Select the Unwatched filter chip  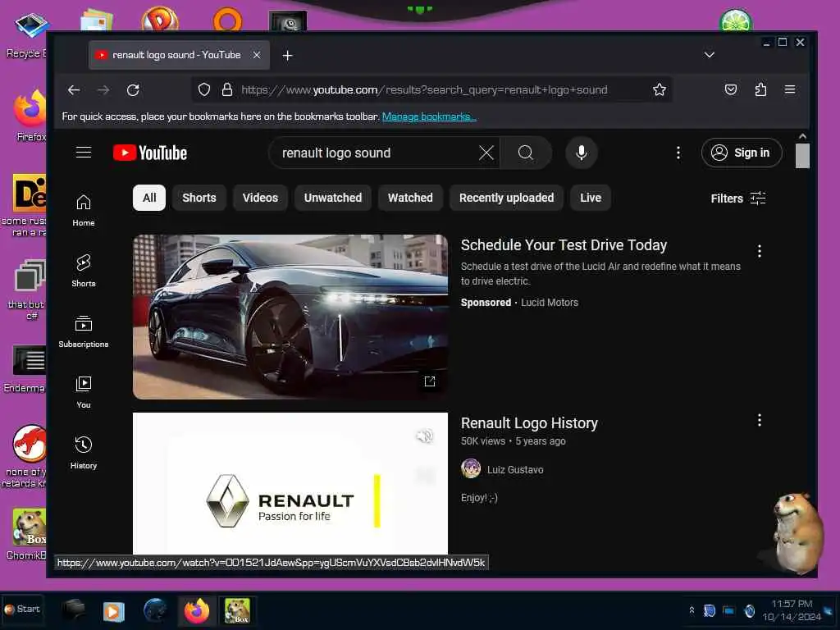click(333, 198)
